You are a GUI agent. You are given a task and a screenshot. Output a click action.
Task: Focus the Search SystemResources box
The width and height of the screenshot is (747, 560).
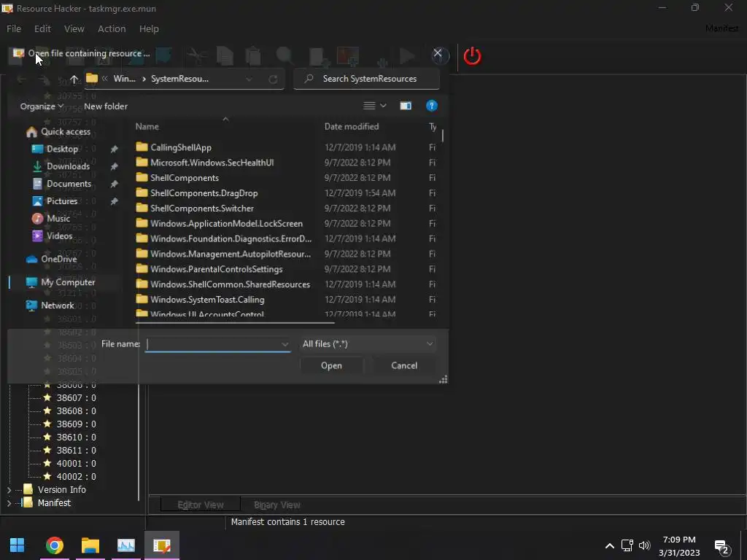(366, 79)
